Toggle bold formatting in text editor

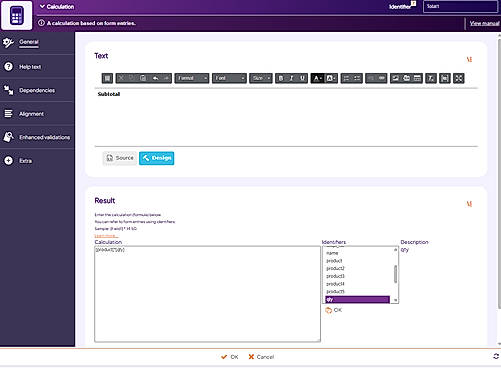(281, 78)
